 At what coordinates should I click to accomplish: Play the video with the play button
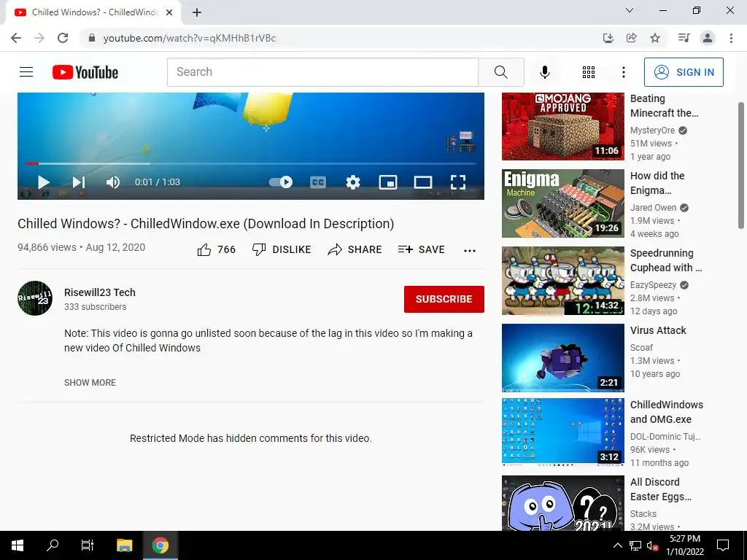[x=44, y=182]
